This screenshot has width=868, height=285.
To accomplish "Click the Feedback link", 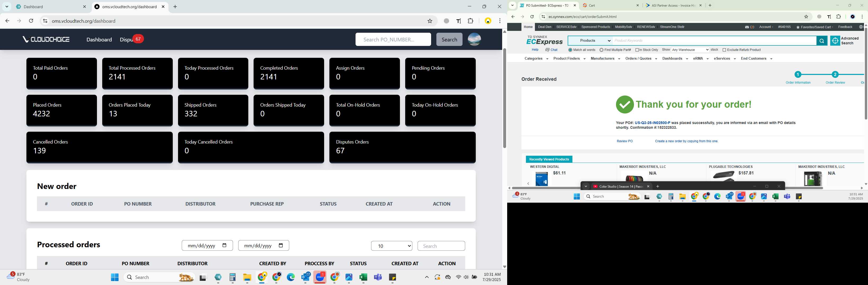I will (x=845, y=27).
